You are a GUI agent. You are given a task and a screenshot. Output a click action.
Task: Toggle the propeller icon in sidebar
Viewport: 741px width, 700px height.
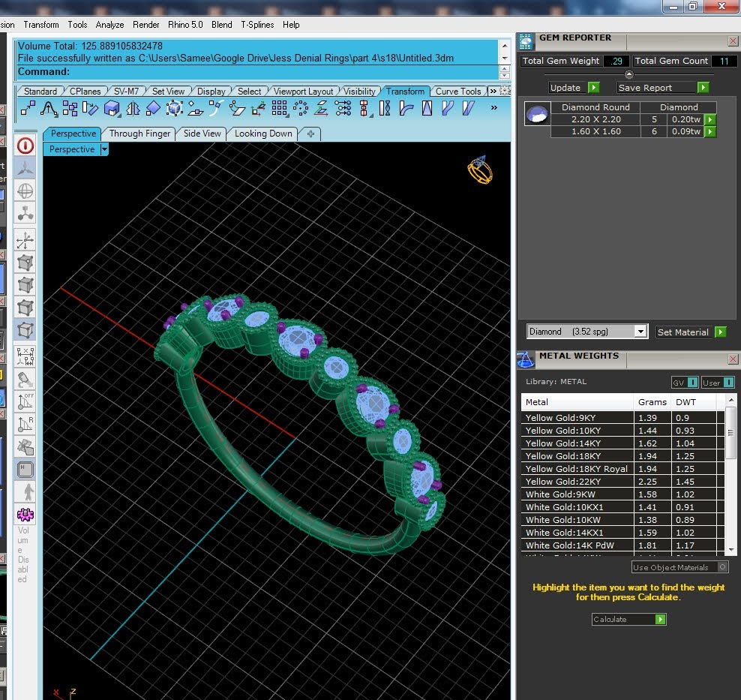[25, 169]
